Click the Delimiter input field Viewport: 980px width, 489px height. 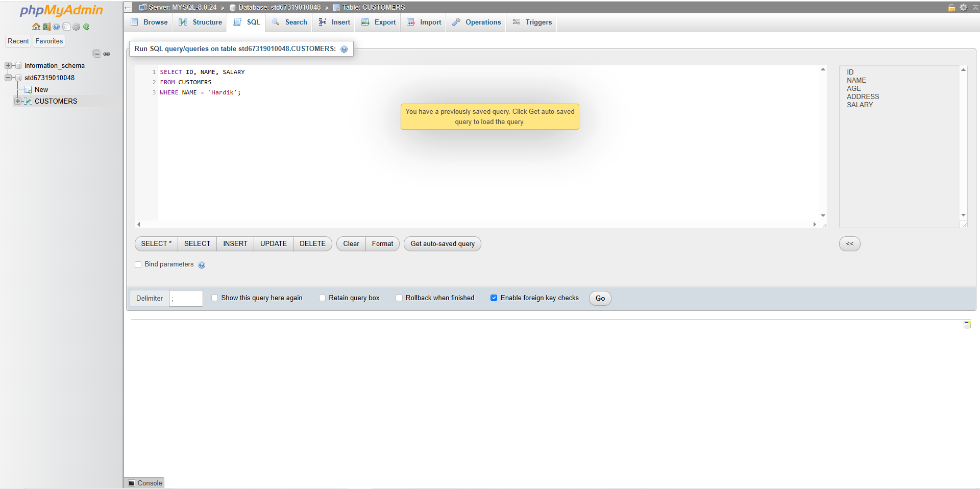(x=186, y=298)
